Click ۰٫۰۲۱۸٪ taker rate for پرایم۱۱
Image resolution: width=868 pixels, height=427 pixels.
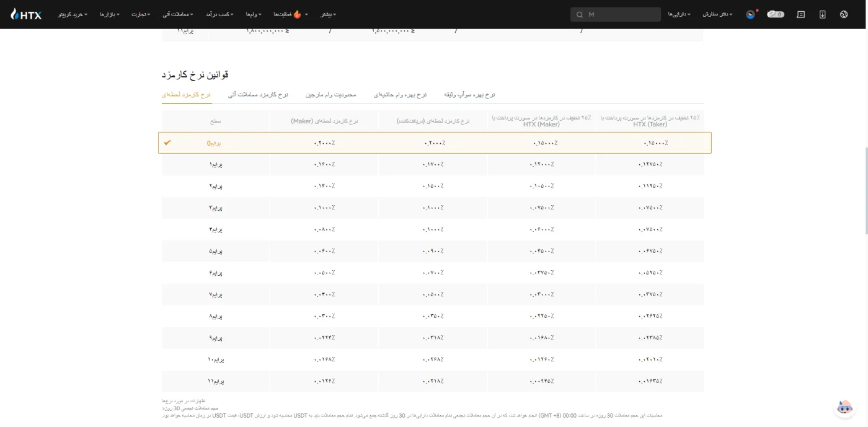pyautogui.click(x=433, y=381)
